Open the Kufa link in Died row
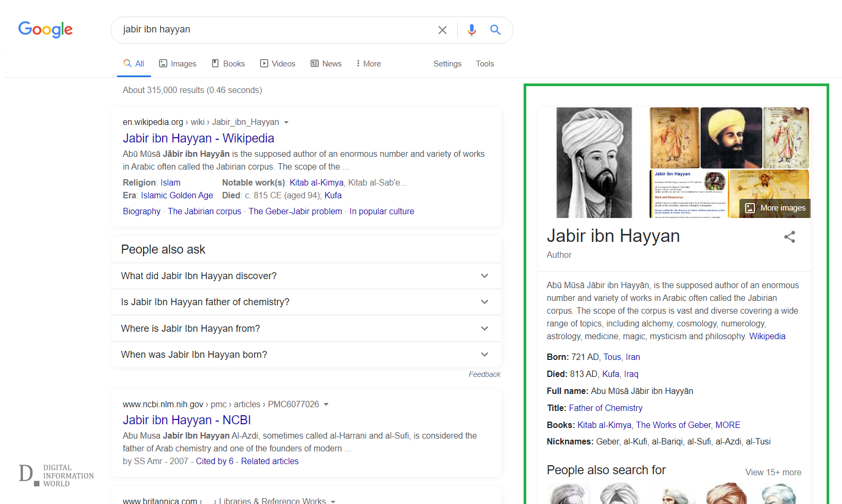 point(611,374)
